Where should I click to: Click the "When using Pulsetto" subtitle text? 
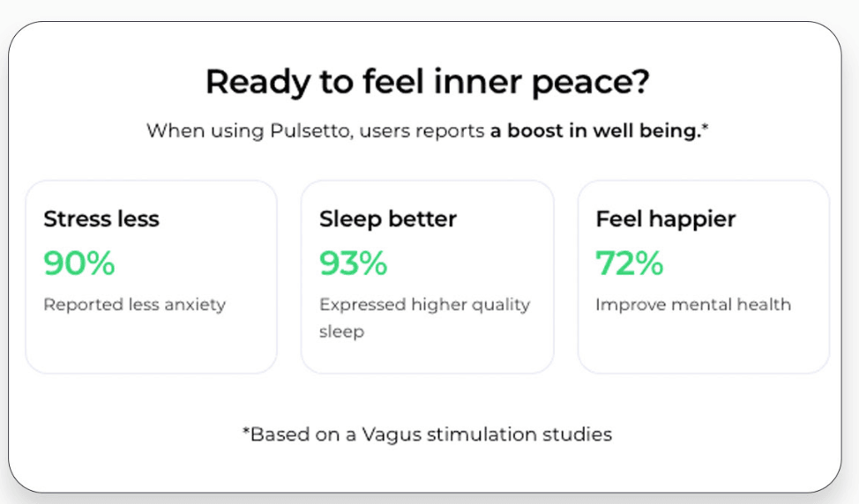pyautogui.click(x=315, y=131)
